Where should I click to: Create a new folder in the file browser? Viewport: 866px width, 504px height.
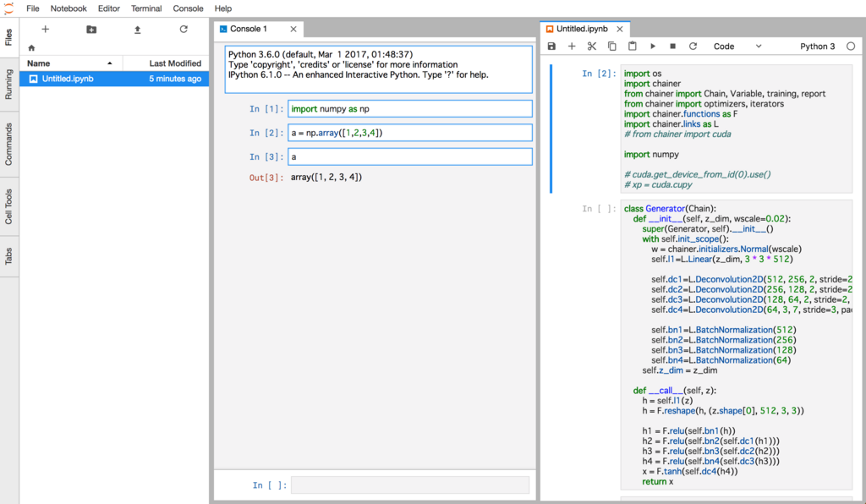point(91,29)
